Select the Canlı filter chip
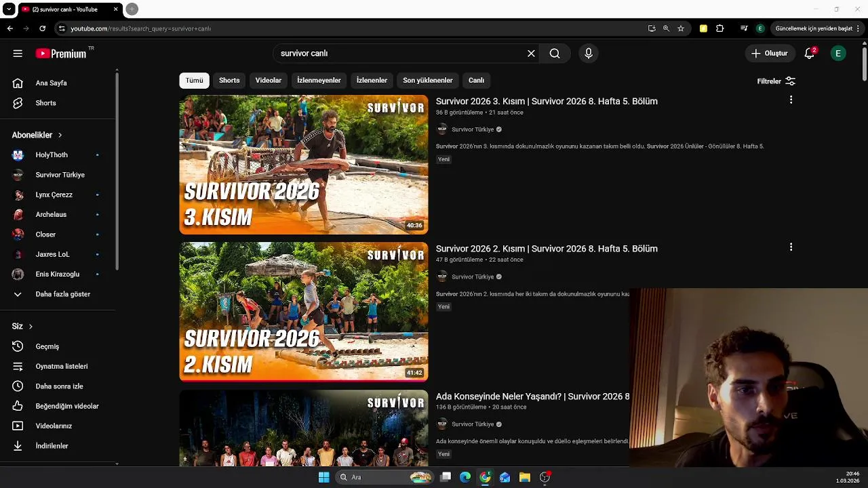The height and width of the screenshot is (488, 868). point(476,81)
